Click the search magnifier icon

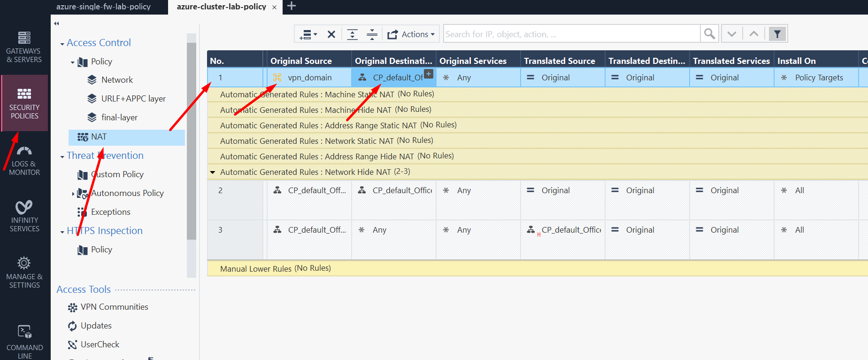(709, 34)
